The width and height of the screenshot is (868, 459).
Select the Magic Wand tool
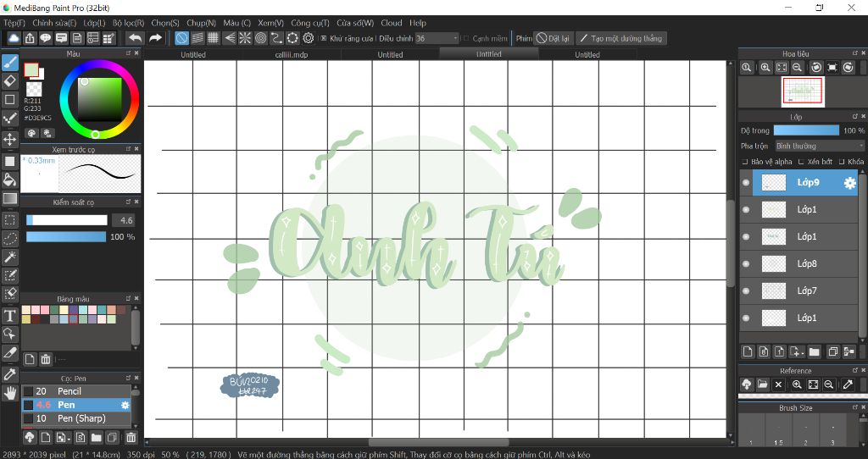pyautogui.click(x=10, y=257)
